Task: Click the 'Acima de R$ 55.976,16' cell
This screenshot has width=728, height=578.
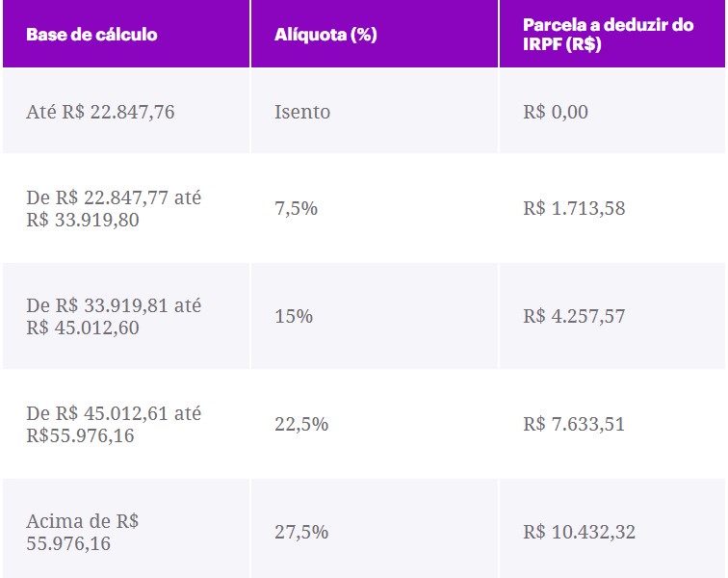Action: click(83, 532)
